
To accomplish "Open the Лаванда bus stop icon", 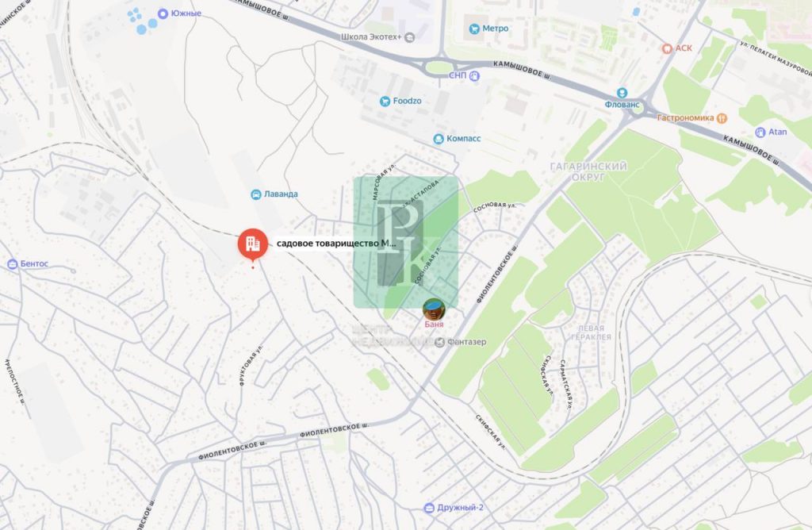I will coord(256,194).
